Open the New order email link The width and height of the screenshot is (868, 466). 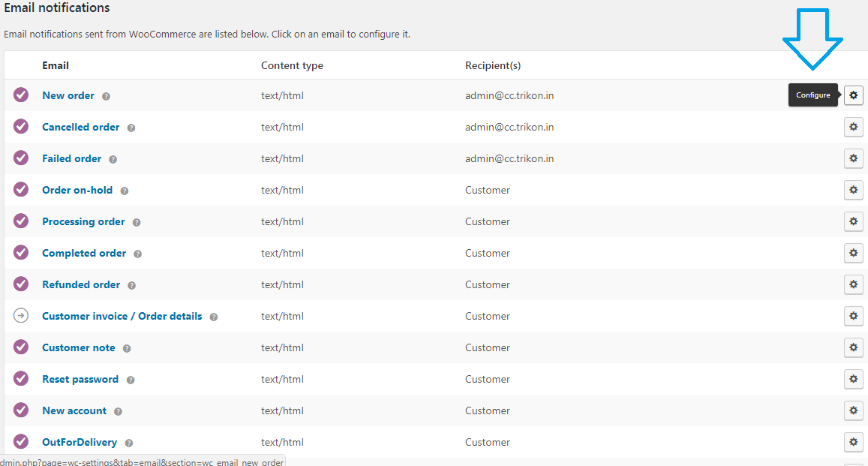[x=68, y=95]
